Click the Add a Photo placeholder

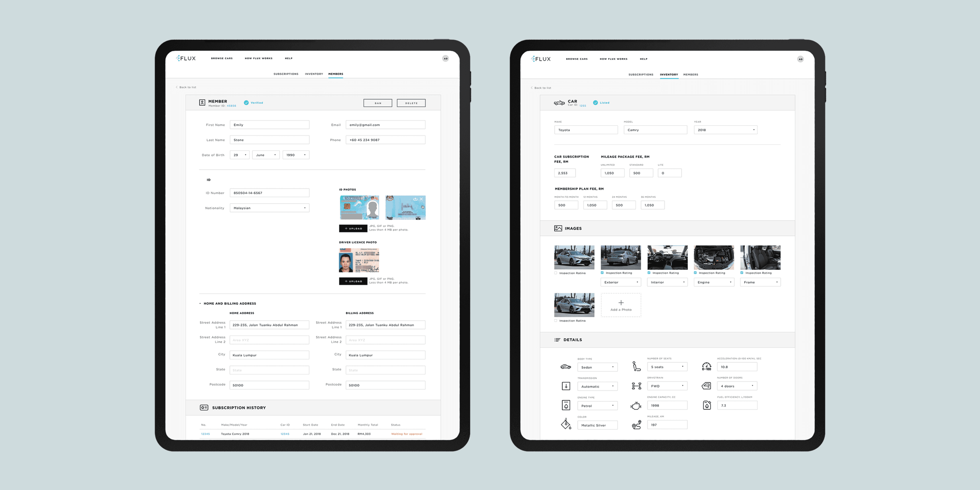(x=621, y=305)
